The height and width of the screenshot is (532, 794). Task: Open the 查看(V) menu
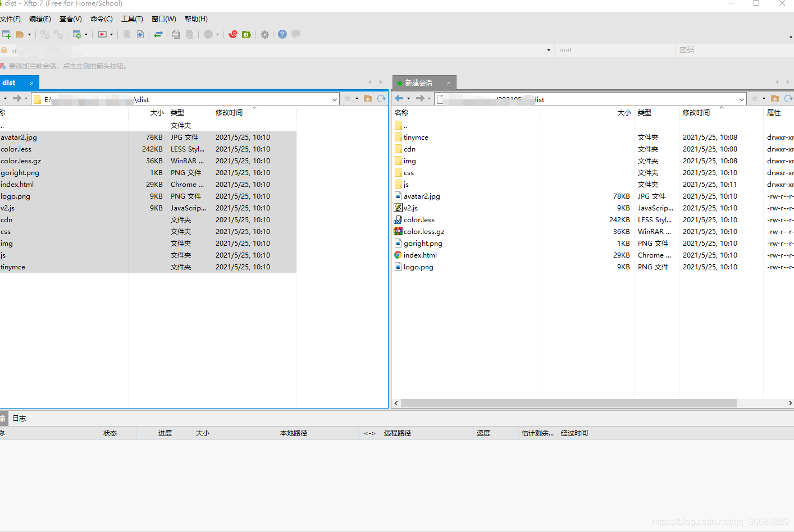[x=71, y=19]
